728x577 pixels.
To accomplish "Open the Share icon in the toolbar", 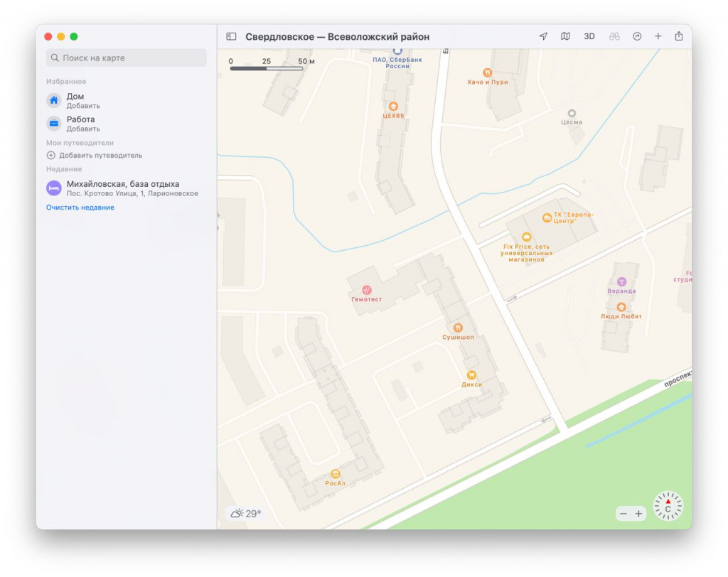I will tap(679, 36).
